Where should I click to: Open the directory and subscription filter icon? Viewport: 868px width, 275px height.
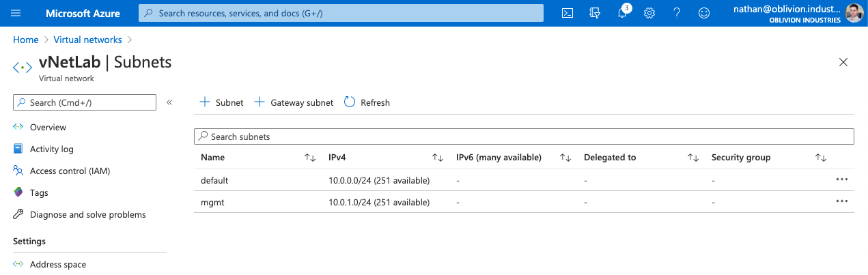tap(594, 13)
